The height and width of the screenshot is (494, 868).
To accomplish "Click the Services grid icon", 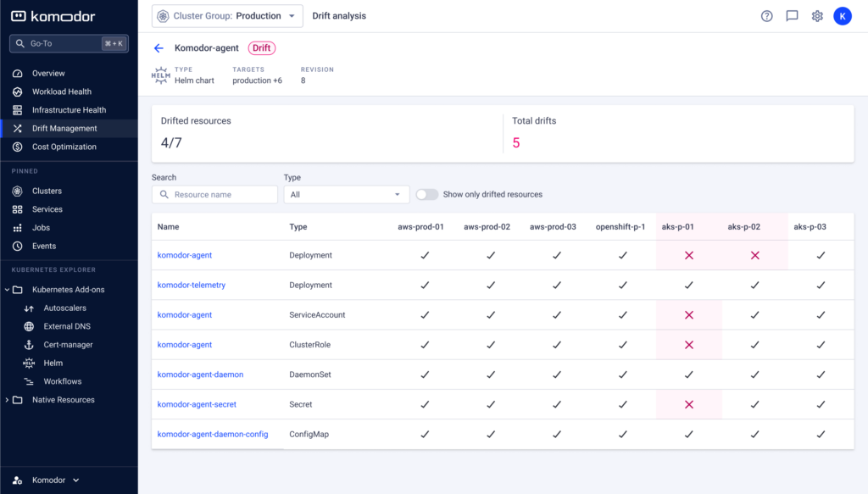I will tap(18, 209).
